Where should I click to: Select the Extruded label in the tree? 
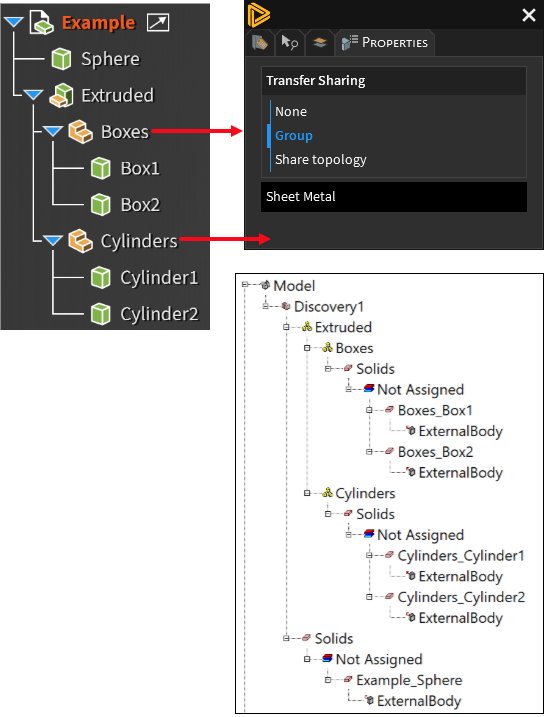tap(117, 96)
